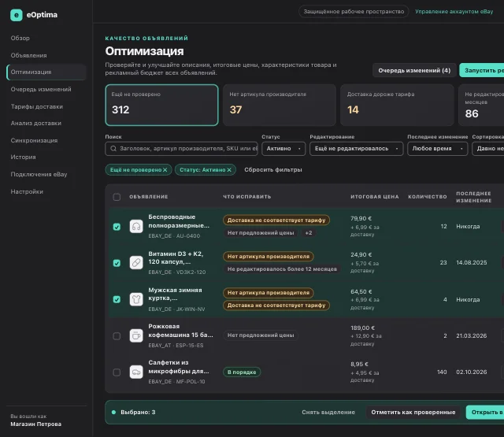The image size is (504, 437).
Task: Click 'Нет предложений цены' tag on кофемашина row
Action: pyautogui.click(x=261, y=335)
